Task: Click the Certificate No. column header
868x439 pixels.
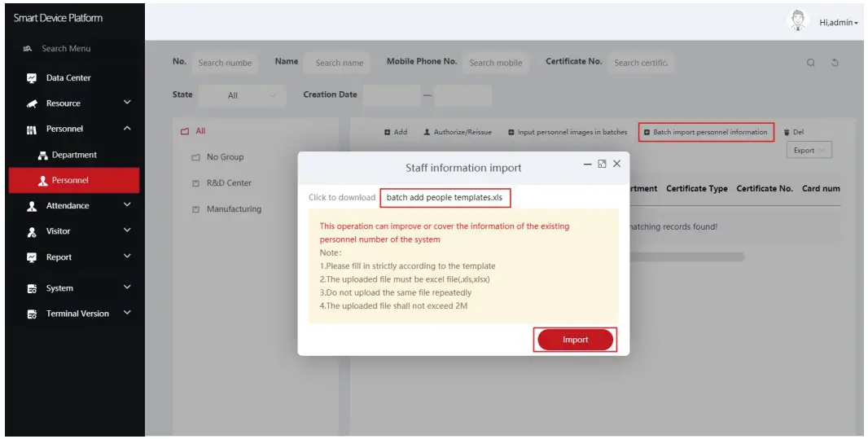Action: point(765,189)
